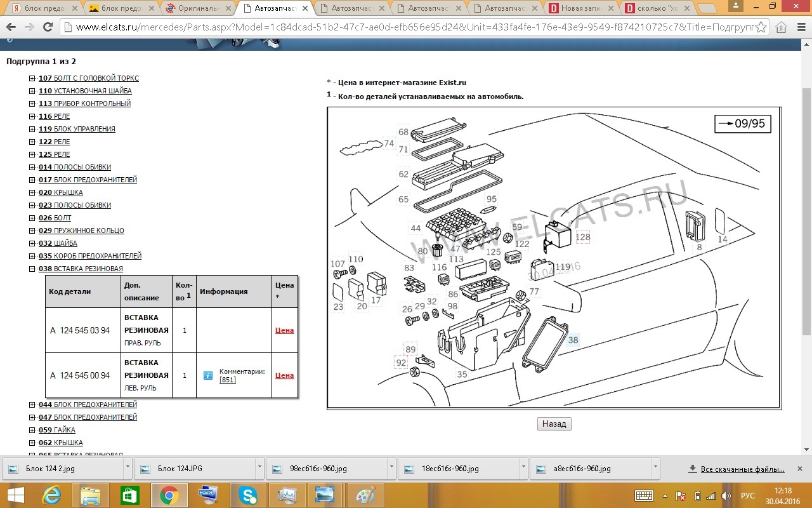Click the browser Back arrow

coord(11,27)
